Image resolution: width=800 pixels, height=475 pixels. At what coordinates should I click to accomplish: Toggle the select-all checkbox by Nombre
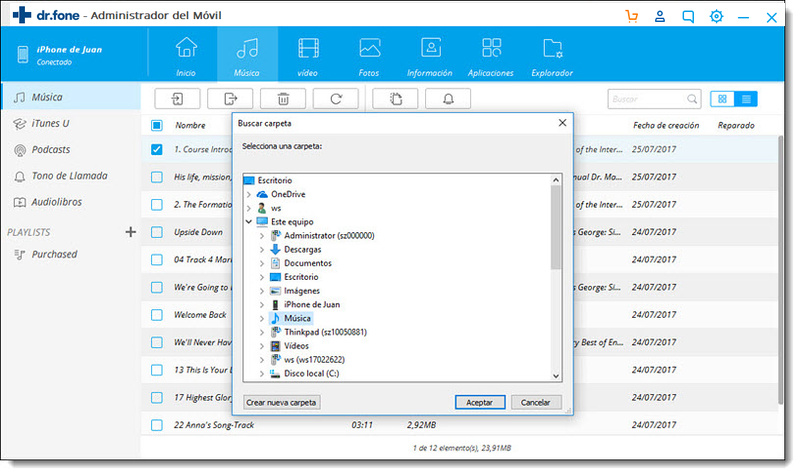coord(157,125)
